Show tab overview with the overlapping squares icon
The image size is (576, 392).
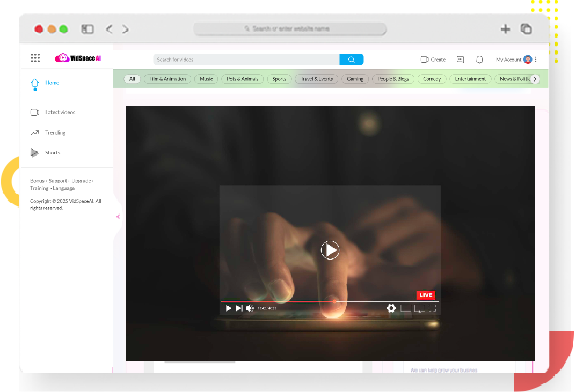point(526,29)
